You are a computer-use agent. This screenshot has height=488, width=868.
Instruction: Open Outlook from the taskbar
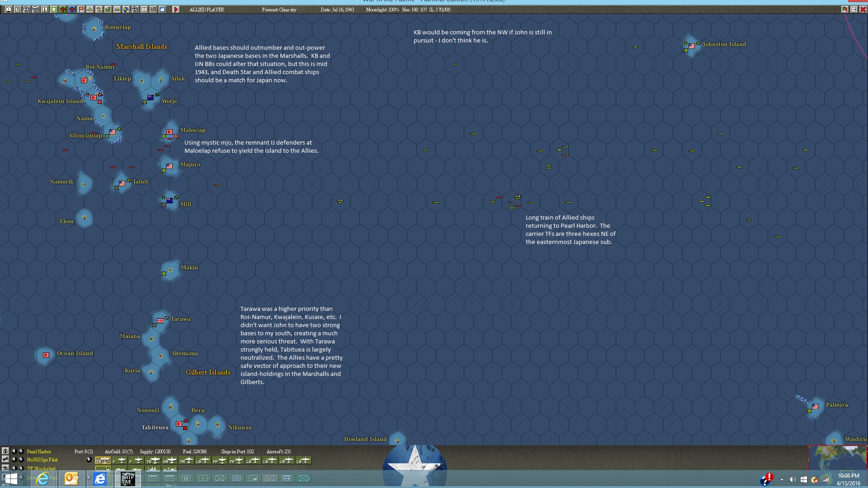pyautogui.click(x=71, y=479)
